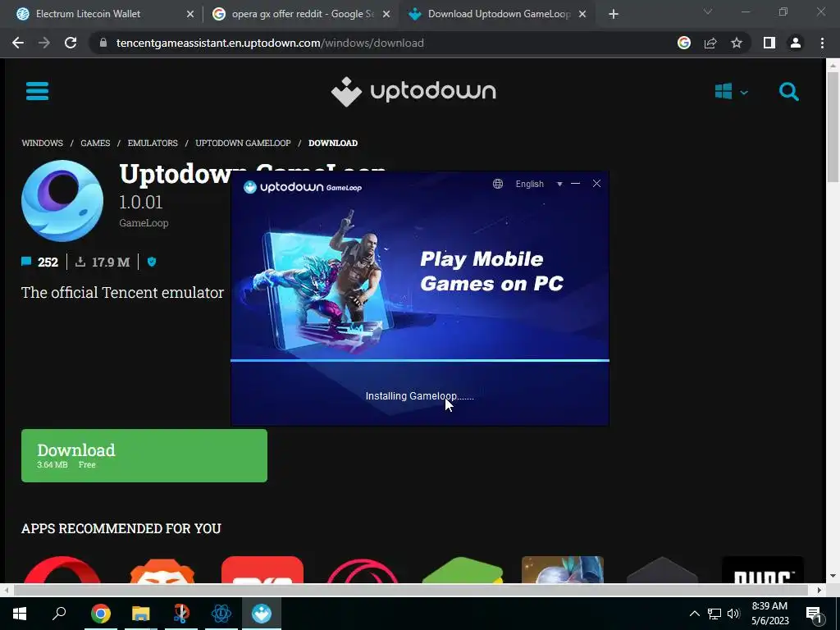Viewport: 840px width, 630px height.
Task: Open the Uptodown search magnifier
Action: click(x=788, y=92)
